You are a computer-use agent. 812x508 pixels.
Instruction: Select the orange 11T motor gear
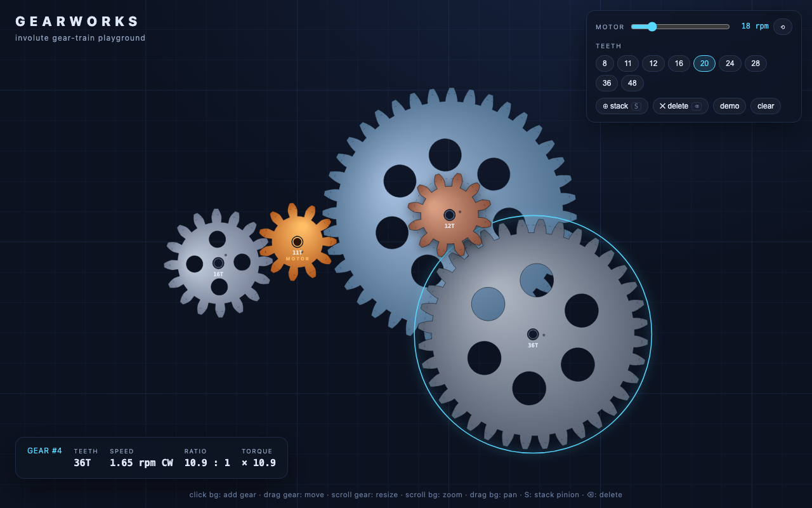pyautogui.click(x=297, y=242)
